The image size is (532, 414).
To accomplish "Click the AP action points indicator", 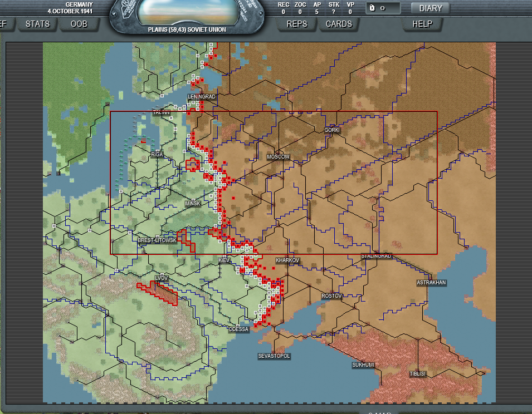I will pyautogui.click(x=317, y=8).
